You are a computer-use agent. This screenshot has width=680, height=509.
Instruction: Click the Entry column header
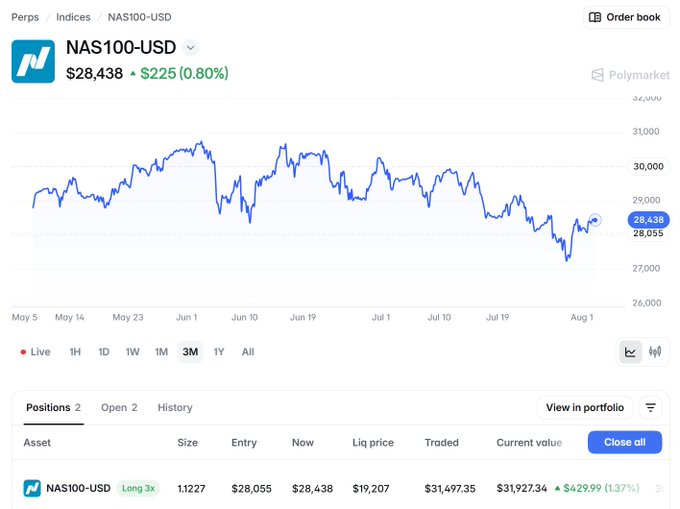point(244,443)
